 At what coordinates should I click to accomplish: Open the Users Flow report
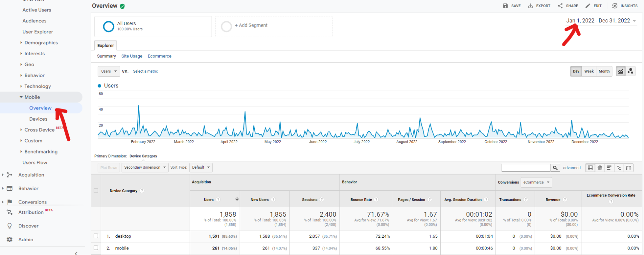(35, 162)
